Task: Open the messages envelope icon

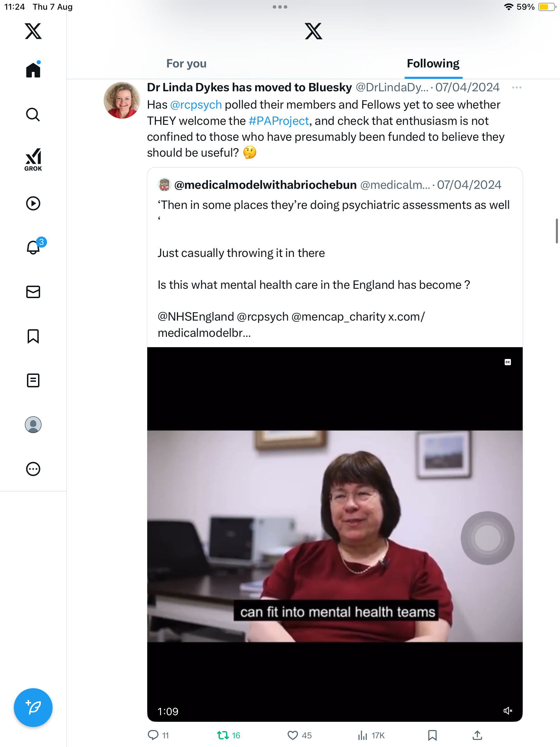Action: pos(33,292)
